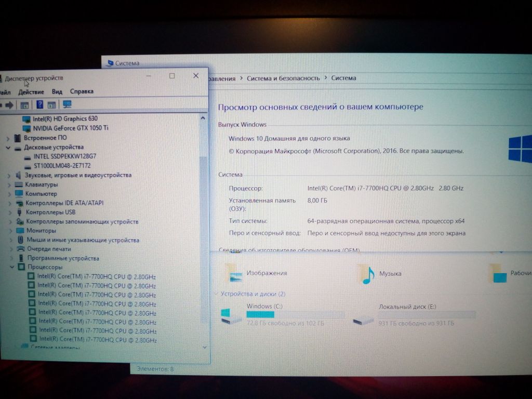
Task: Go to Система и безопасность breadcrumb
Action: pos(283,78)
